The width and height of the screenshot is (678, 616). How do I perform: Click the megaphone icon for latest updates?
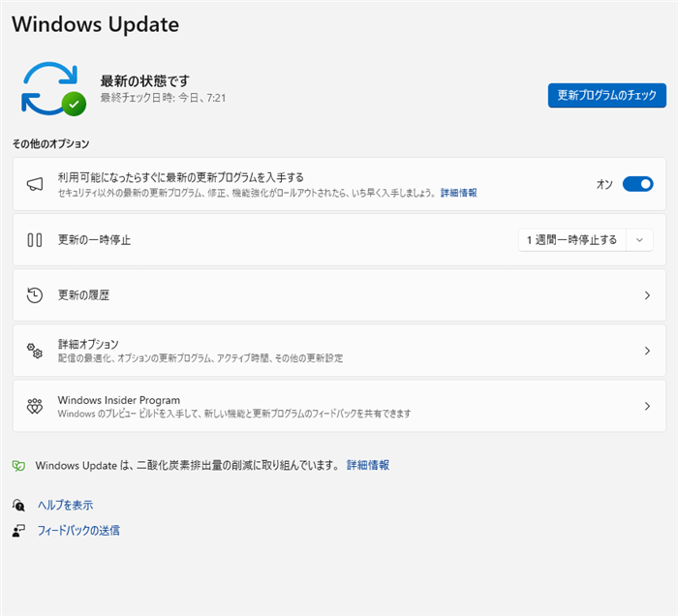(35, 184)
